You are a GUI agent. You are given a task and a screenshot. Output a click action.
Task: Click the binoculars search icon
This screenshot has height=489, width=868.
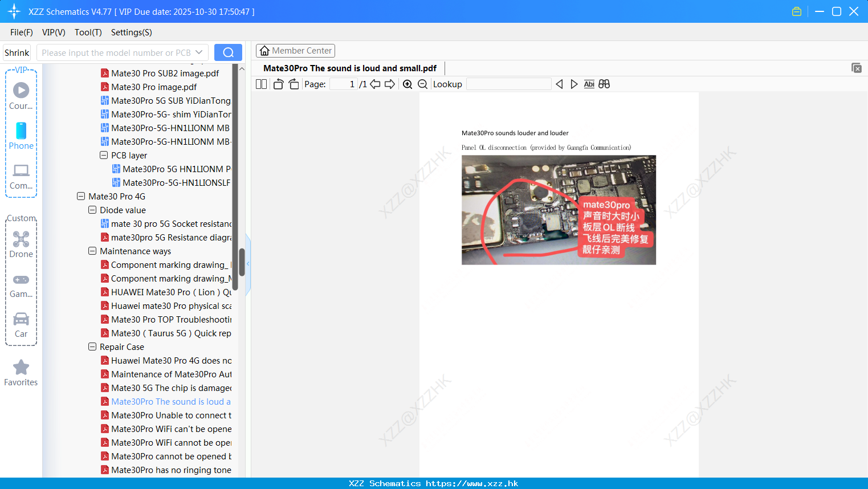point(604,84)
